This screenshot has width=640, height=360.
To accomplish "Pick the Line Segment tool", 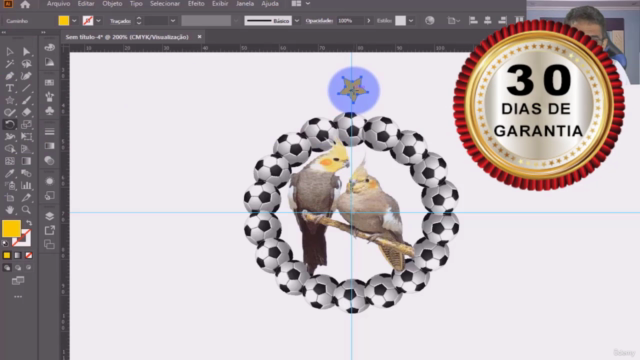I will [x=26, y=88].
